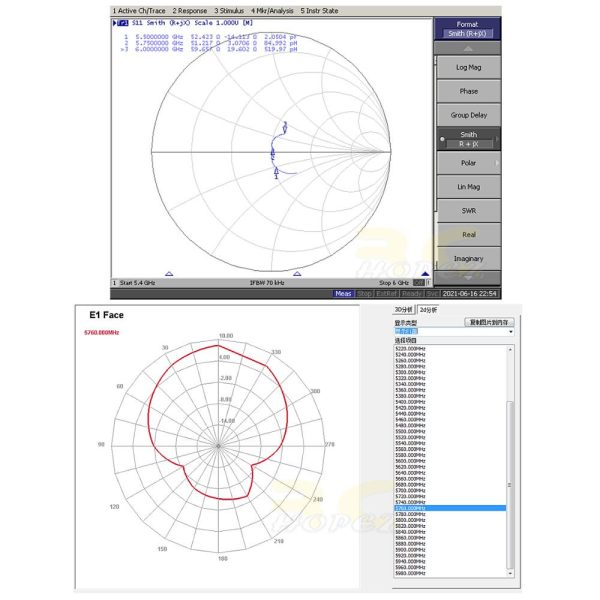The width and height of the screenshot is (600, 600).
Task: Click marker 2 on the Smith chart trace
Action: click(273, 153)
